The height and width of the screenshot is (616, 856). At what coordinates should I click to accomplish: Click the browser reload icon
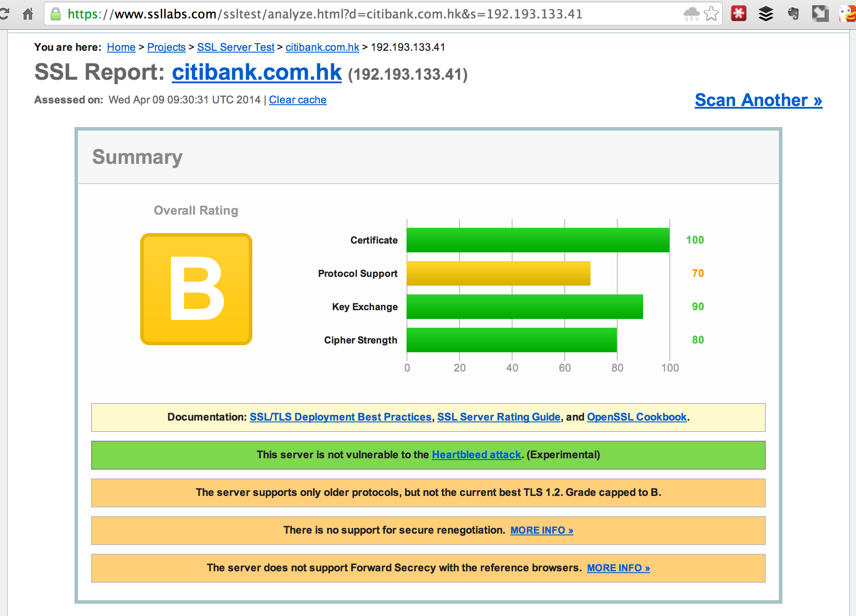[4, 14]
